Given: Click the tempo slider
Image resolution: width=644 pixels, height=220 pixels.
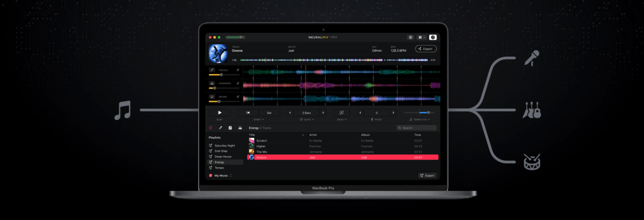Looking at the screenshot, I should (420, 113).
